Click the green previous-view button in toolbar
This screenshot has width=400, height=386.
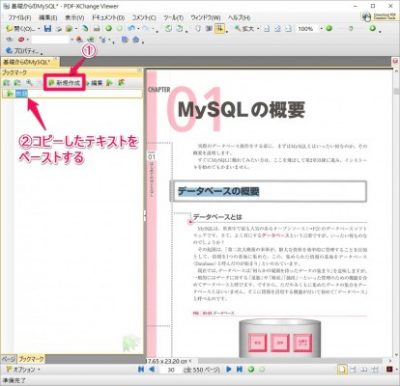tap(108, 29)
